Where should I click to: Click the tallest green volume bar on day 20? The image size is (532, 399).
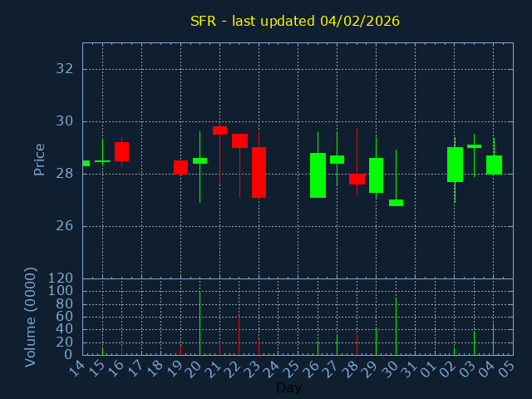(199, 323)
